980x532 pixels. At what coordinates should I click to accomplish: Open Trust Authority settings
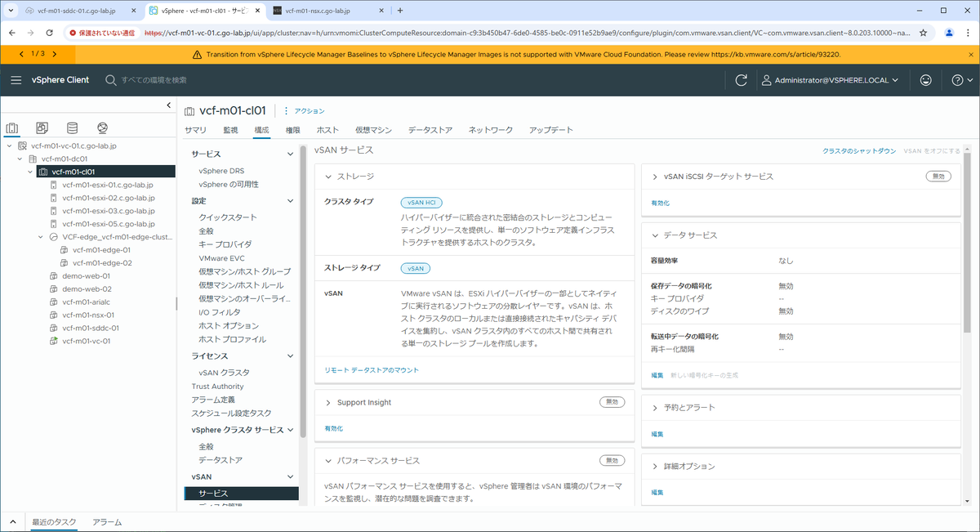(x=217, y=386)
